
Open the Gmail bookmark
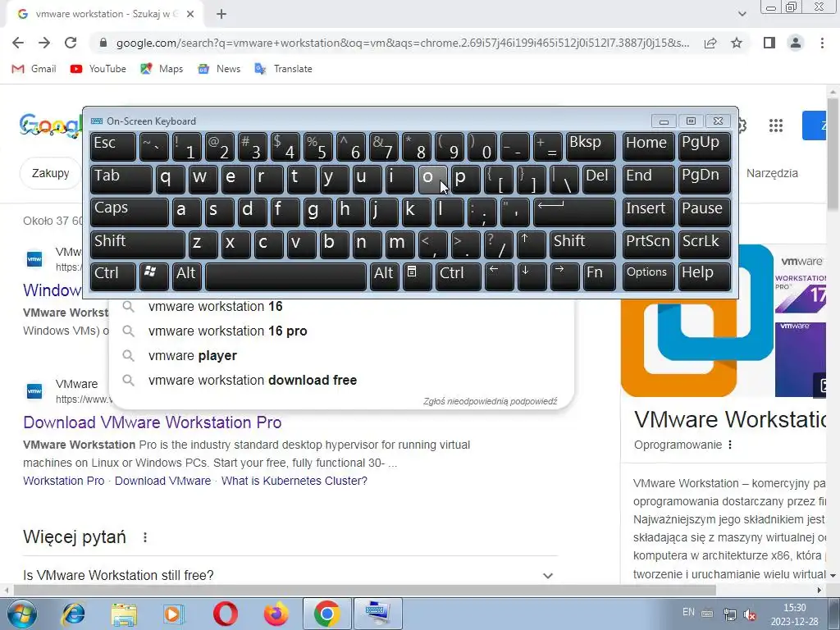34,69
